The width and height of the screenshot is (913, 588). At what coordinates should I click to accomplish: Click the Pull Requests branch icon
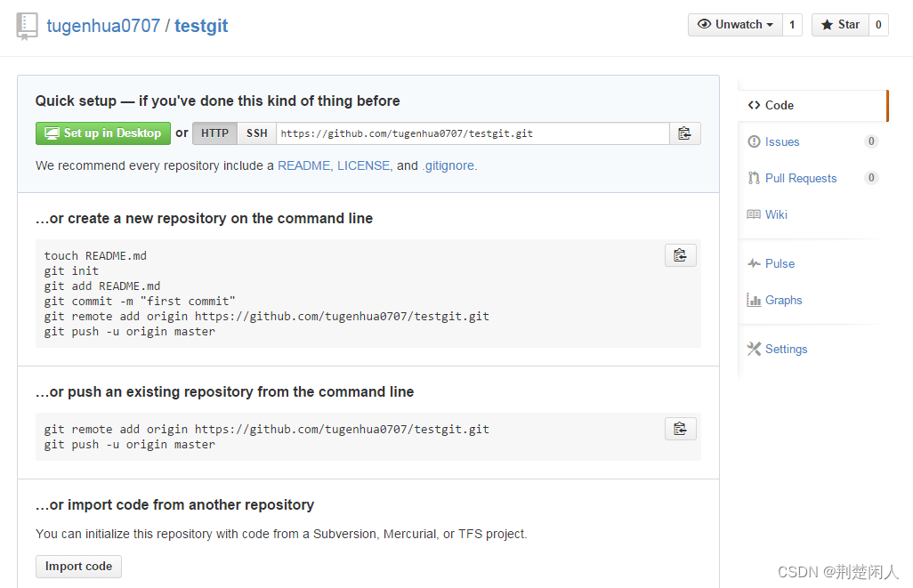pyautogui.click(x=754, y=178)
